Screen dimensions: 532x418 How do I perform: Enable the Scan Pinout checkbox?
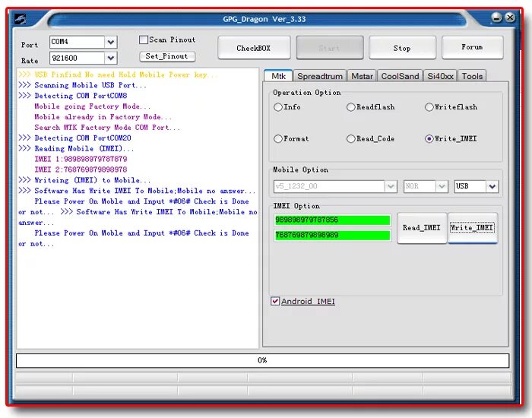point(144,40)
